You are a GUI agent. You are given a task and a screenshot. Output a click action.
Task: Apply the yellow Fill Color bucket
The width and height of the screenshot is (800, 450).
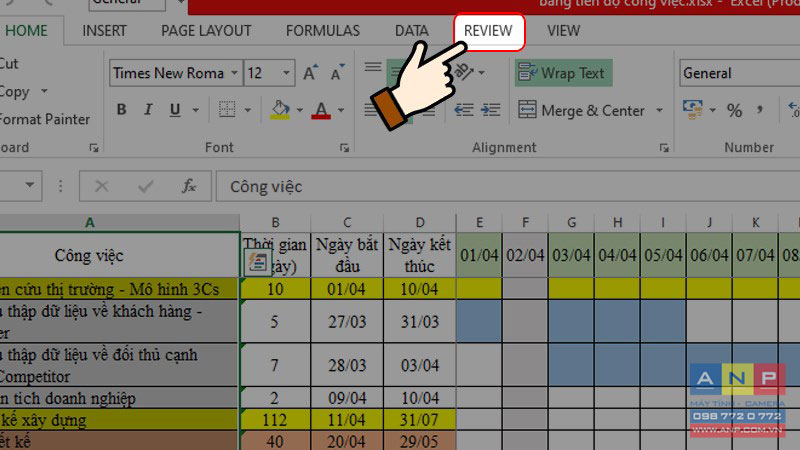click(x=280, y=110)
